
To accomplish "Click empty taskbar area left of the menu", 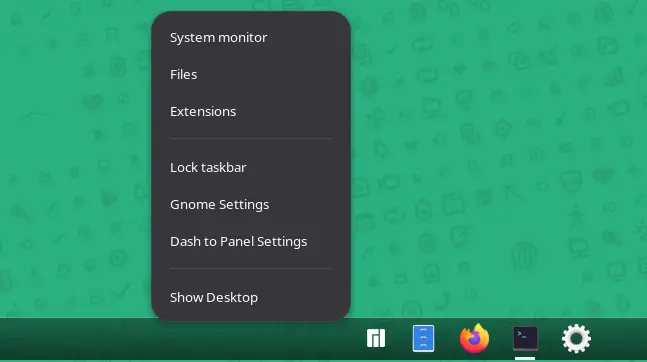I will point(74,339).
